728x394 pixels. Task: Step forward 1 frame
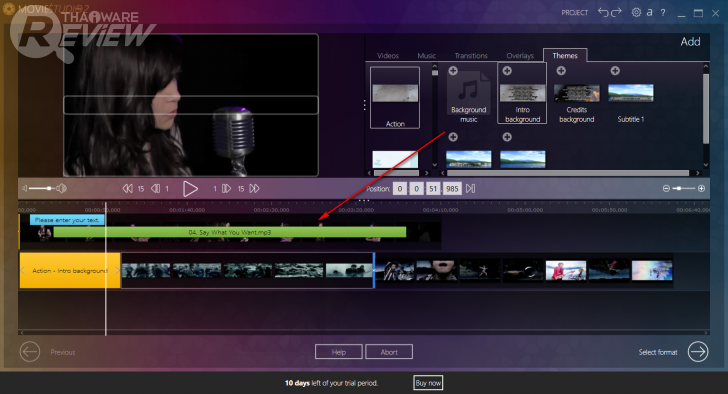click(x=226, y=188)
